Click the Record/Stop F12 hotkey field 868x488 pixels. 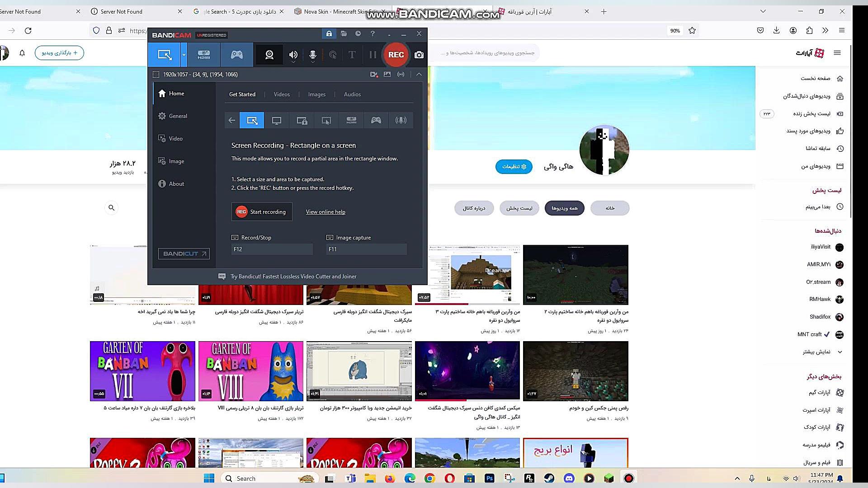[x=272, y=249]
